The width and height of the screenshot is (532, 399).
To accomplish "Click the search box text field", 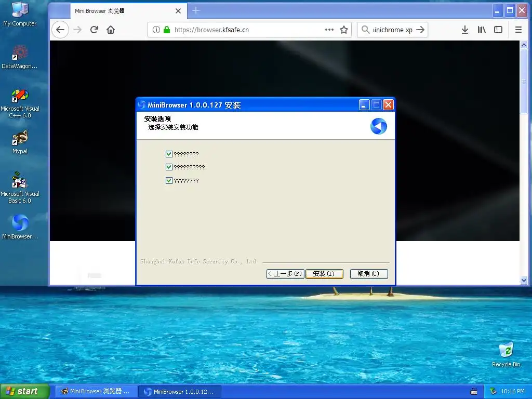I will tap(393, 30).
